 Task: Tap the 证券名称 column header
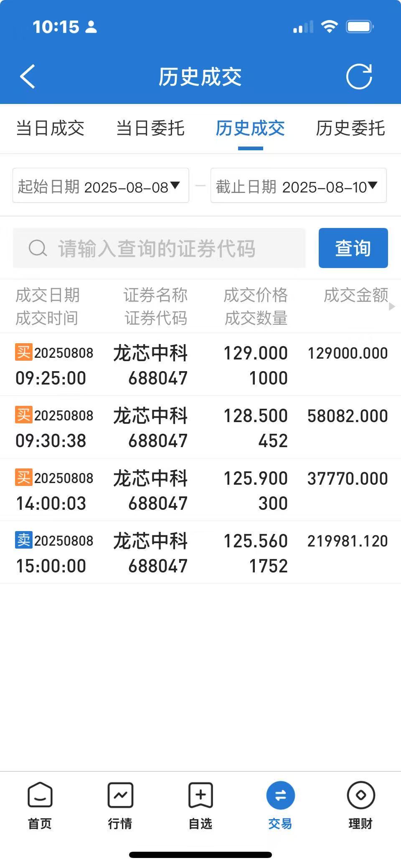[x=155, y=295]
